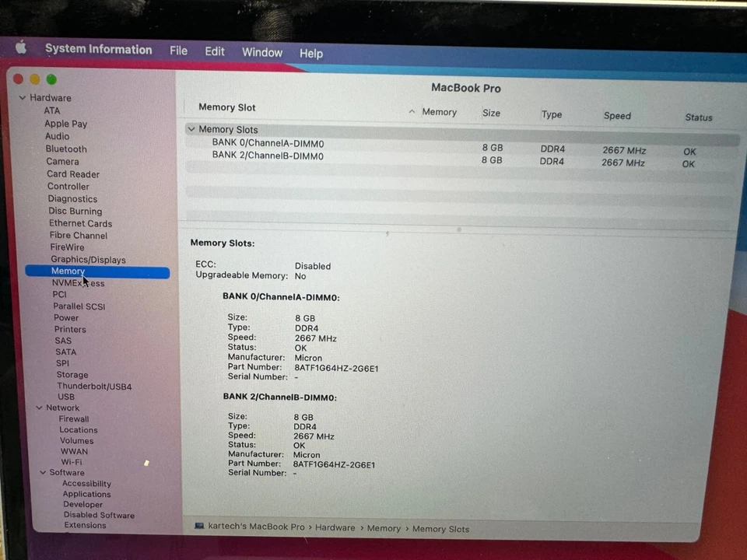The image size is (747, 560).
Task: Select Bluetooth in the Hardware sidebar
Action: pyautogui.click(x=66, y=149)
